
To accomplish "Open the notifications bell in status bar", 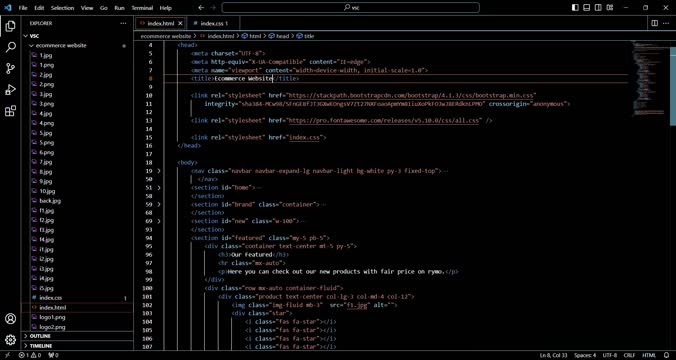I will [x=666, y=356].
